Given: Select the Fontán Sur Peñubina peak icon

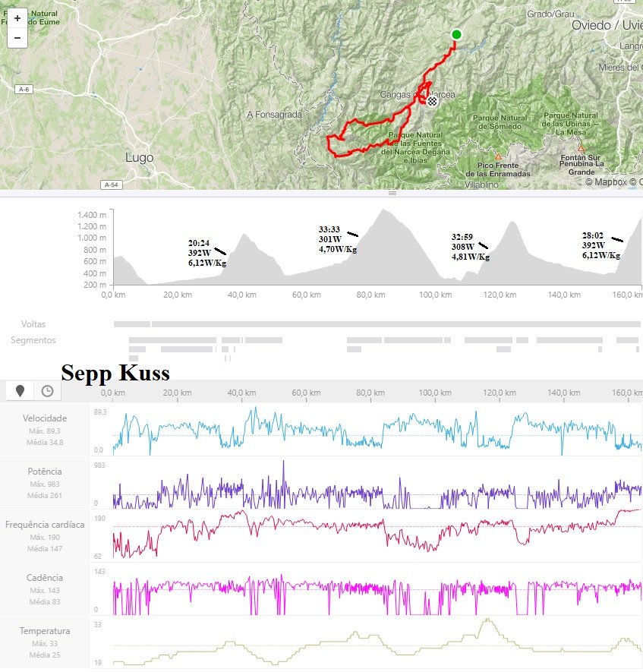Looking at the screenshot, I should pyautogui.click(x=581, y=149).
